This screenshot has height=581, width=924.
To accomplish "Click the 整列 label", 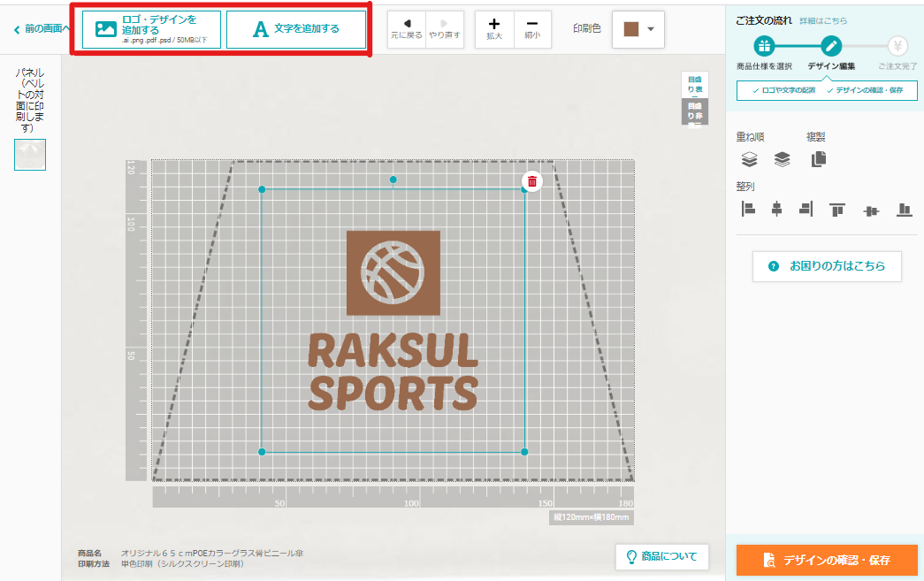I will pyautogui.click(x=745, y=187).
